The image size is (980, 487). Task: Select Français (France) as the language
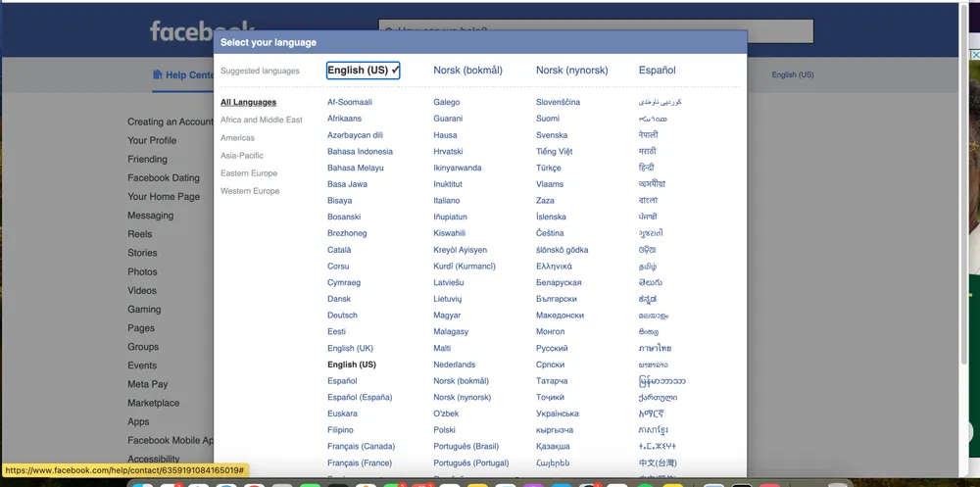(359, 463)
